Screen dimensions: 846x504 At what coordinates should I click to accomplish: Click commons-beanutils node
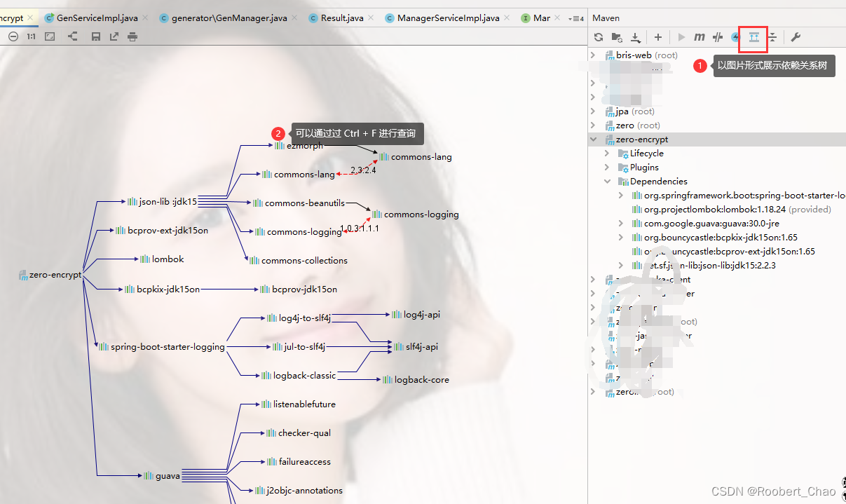[299, 203]
